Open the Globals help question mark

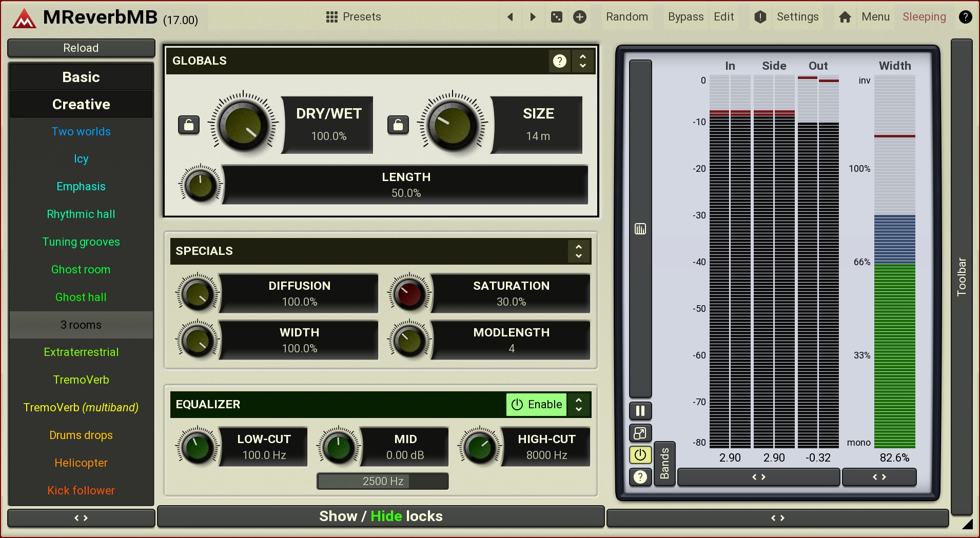tap(559, 61)
